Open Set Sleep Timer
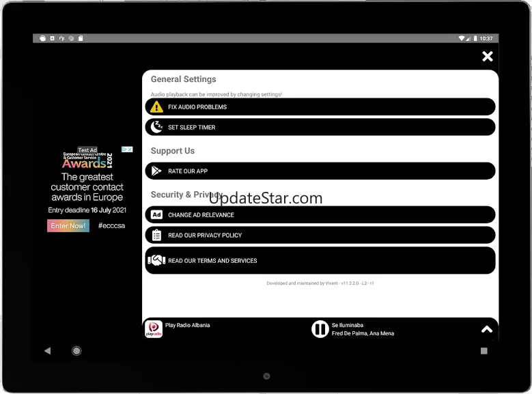532x394 pixels. tap(320, 127)
